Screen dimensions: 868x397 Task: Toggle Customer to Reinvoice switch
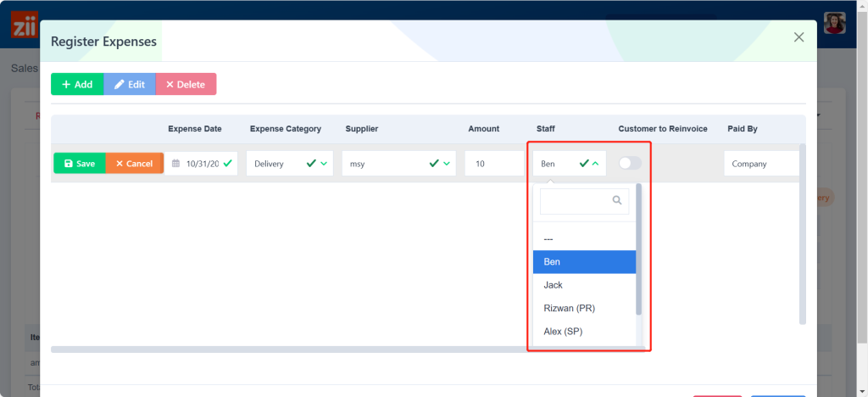(630, 163)
